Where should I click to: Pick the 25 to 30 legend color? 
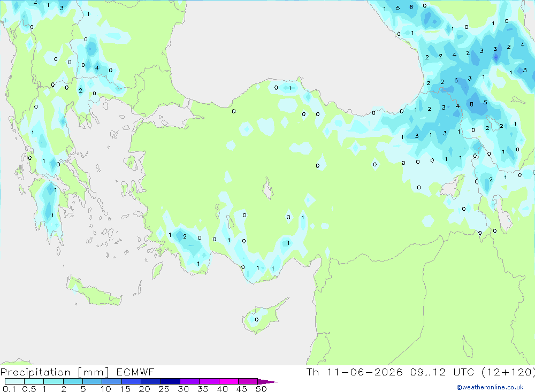pyautogui.click(x=170, y=381)
